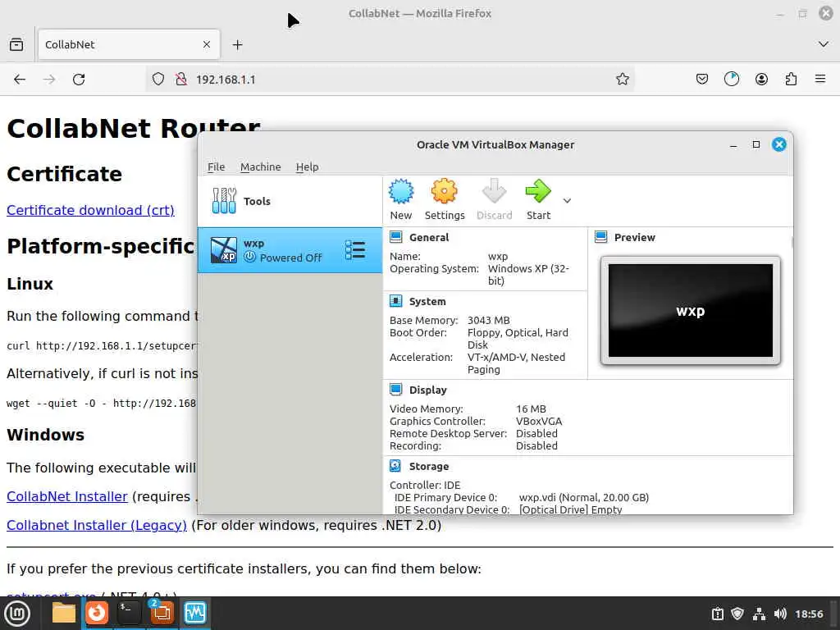Image resolution: width=840 pixels, height=630 pixels.
Task: Click the tracking protection shield icon
Action: tap(158, 80)
